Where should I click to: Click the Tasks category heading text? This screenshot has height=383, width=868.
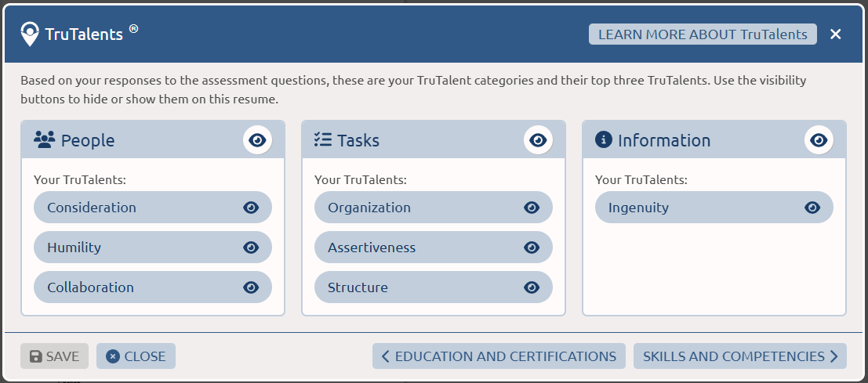click(x=358, y=140)
